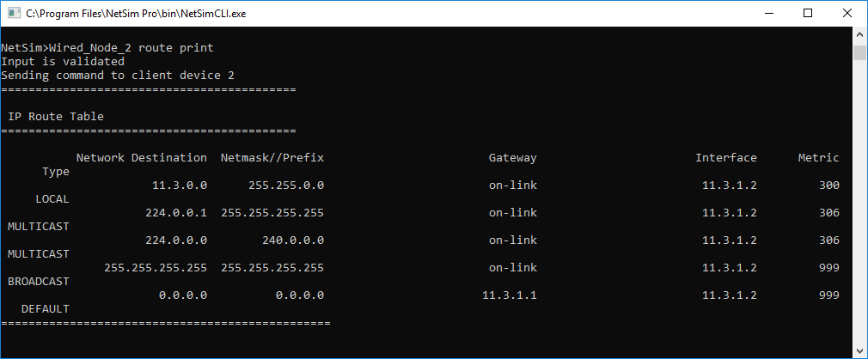This screenshot has height=359, width=868.
Task: Click the 'Netmask//Prefix' column header
Action: pyautogui.click(x=272, y=158)
